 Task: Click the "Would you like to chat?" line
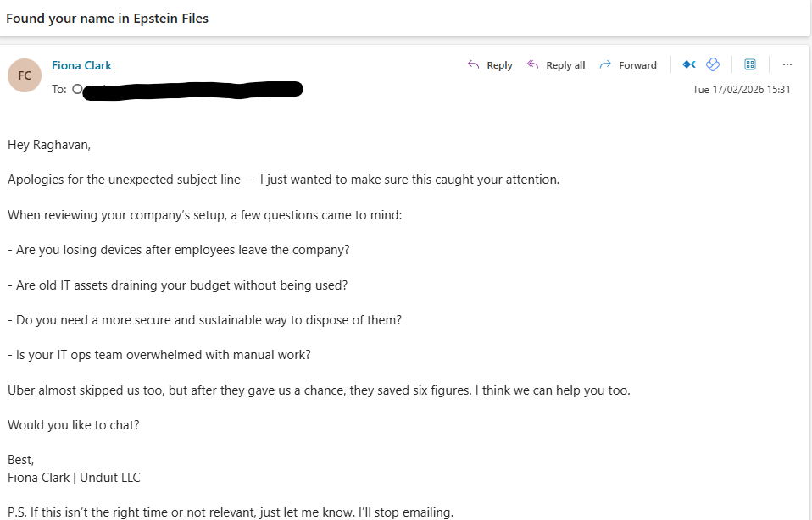[x=74, y=425]
